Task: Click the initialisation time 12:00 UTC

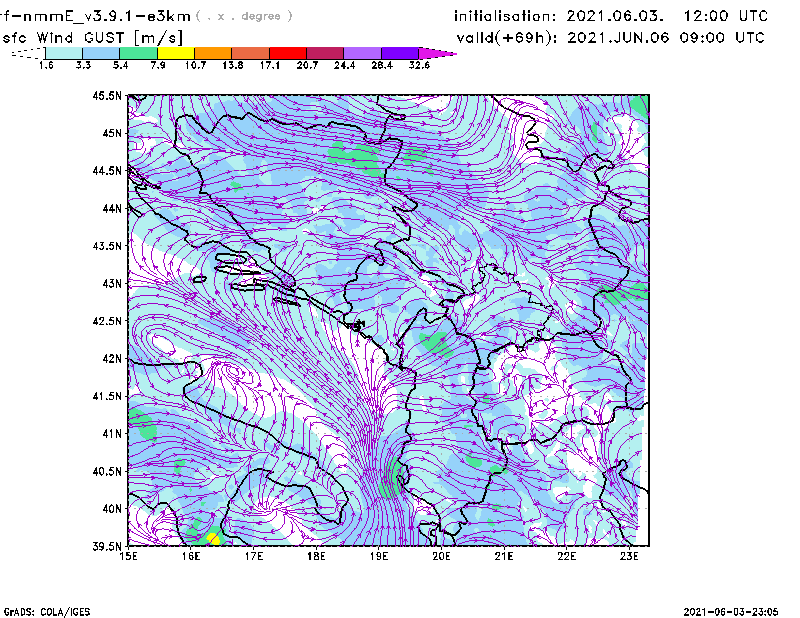Action: pos(726,16)
